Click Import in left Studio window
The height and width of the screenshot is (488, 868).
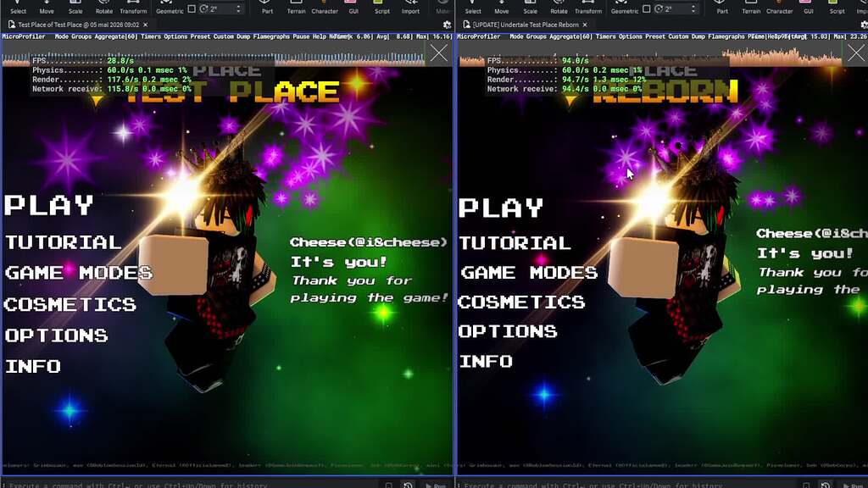click(x=410, y=7)
